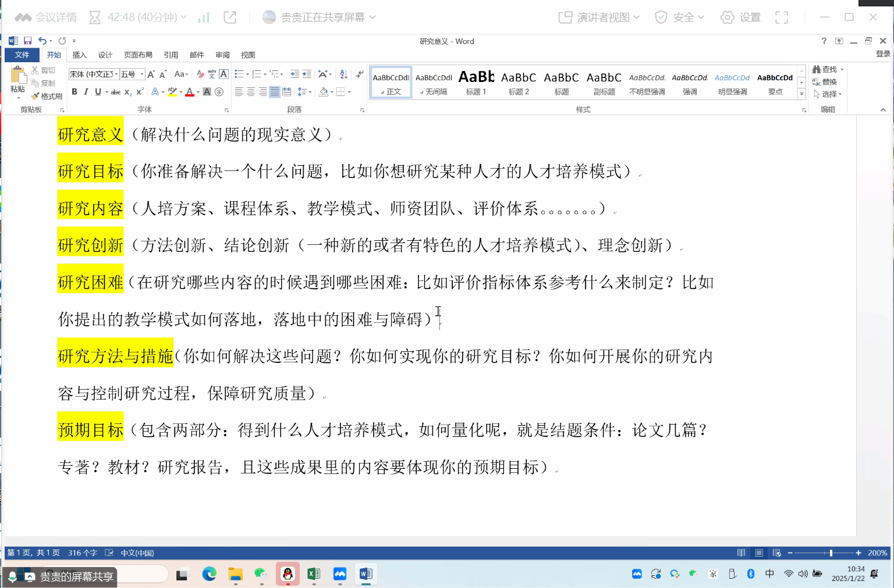Click the 登录 (Sign in) link
Screen dimensions: 894x588
coord(882,54)
